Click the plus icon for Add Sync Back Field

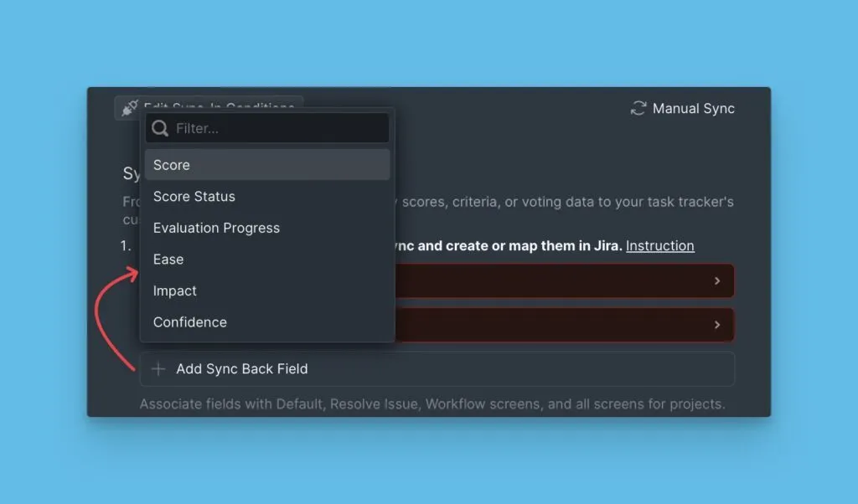[x=158, y=369]
